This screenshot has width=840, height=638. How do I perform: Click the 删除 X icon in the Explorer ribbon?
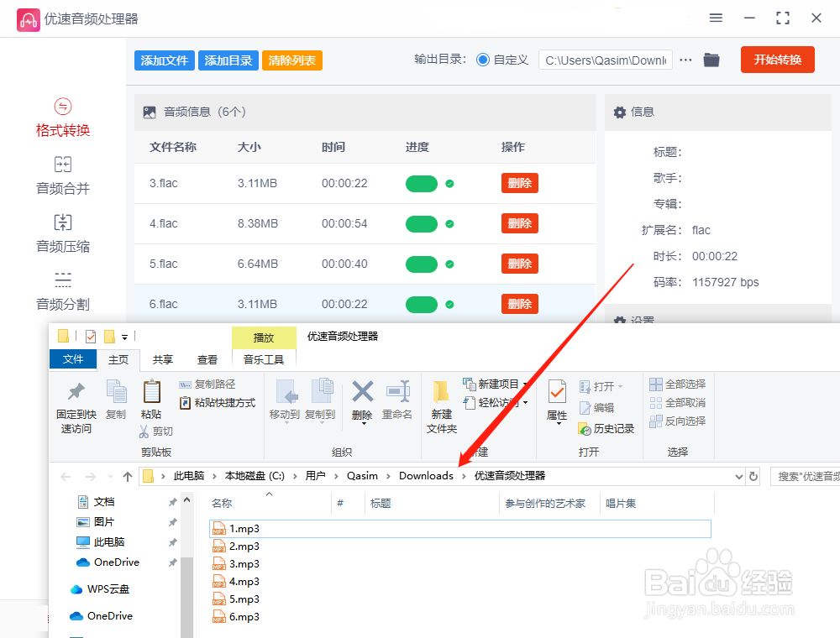tap(363, 392)
